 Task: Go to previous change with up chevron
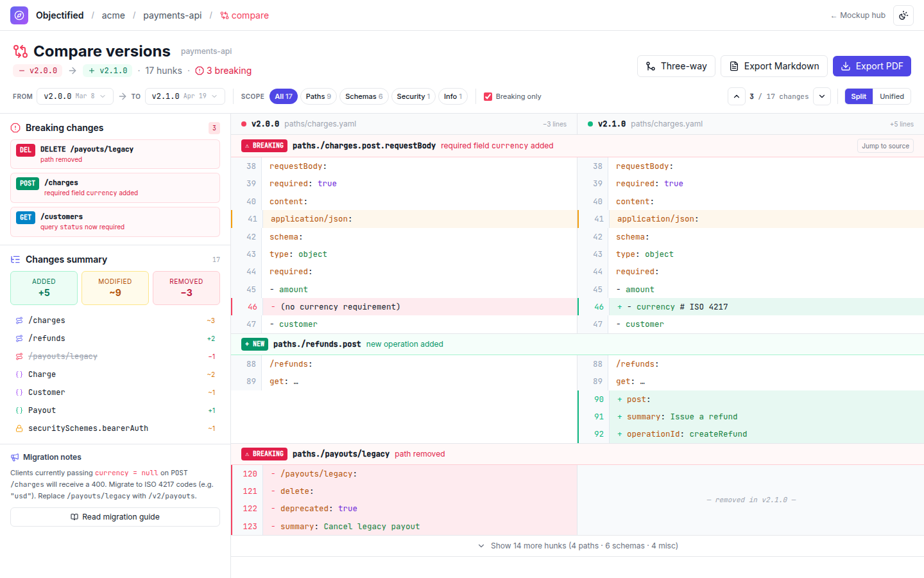coord(737,96)
